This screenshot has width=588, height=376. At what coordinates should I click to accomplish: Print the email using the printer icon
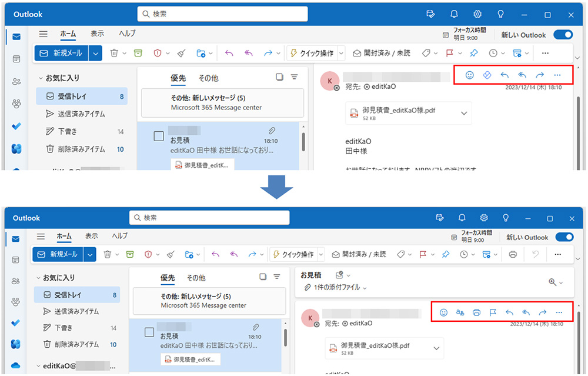(477, 312)
